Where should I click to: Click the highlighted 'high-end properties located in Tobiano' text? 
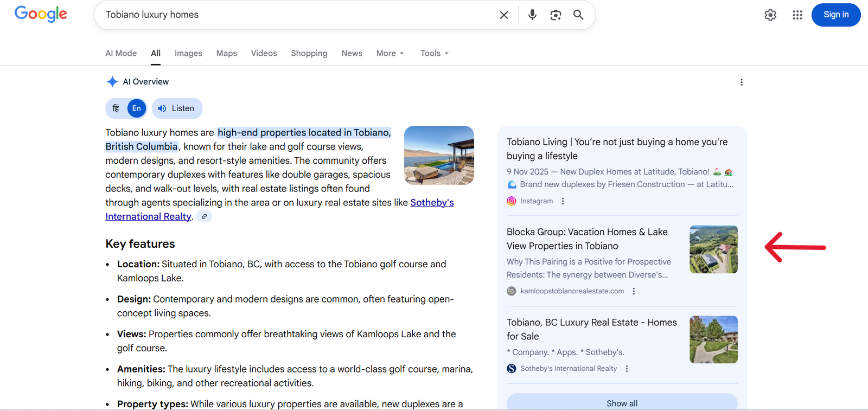[304, 133]
